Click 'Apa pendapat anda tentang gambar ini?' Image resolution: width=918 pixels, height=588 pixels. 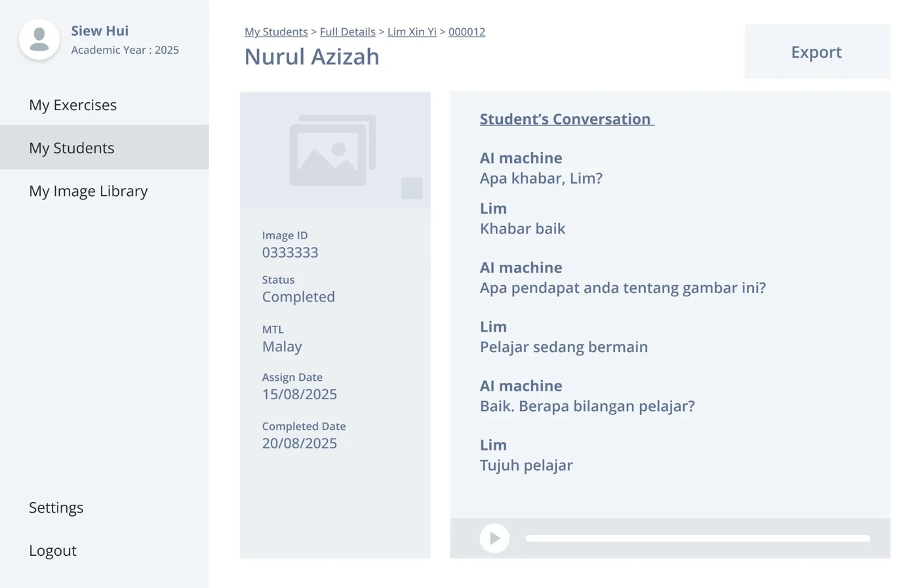point(623,288)
